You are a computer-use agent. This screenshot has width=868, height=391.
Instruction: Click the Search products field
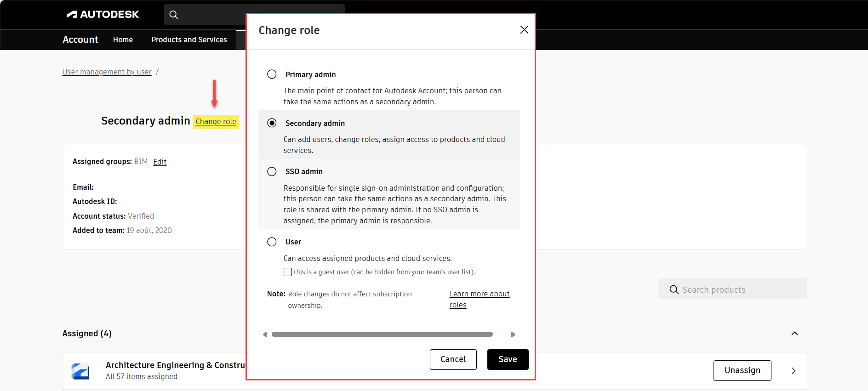pyautogui.click(x=732, y=289)
